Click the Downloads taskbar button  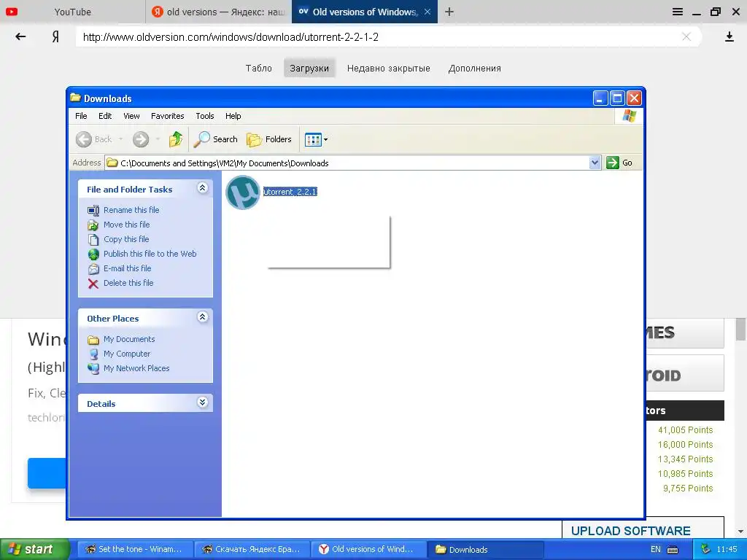tap(486, 549)
